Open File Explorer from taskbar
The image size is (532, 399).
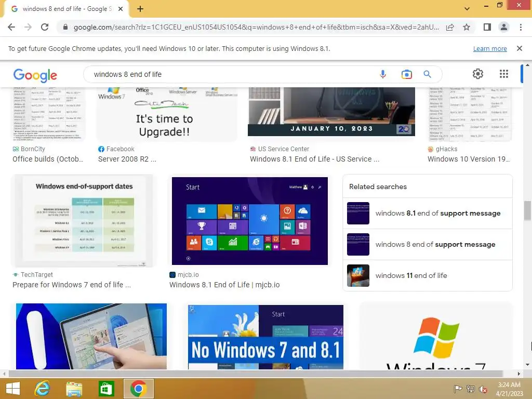click(x=74, y=389)
